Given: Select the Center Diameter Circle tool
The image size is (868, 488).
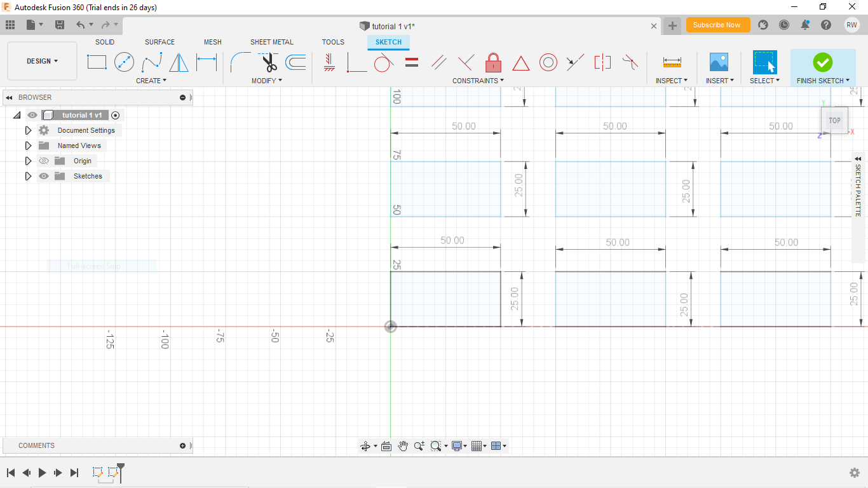Looking at the screenshot, I should [124, 62].
